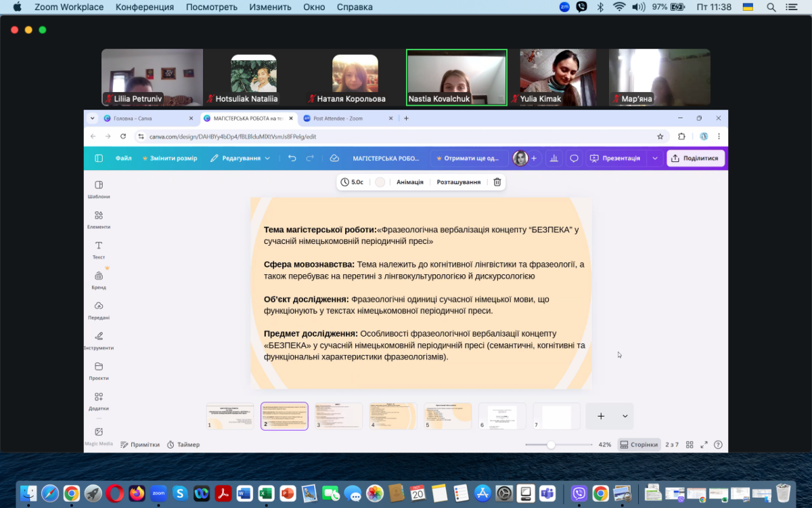The height and width of the screenshot is (508, 812).
Task: Open the comments speech bubble icon
Action: click(574, 158)
